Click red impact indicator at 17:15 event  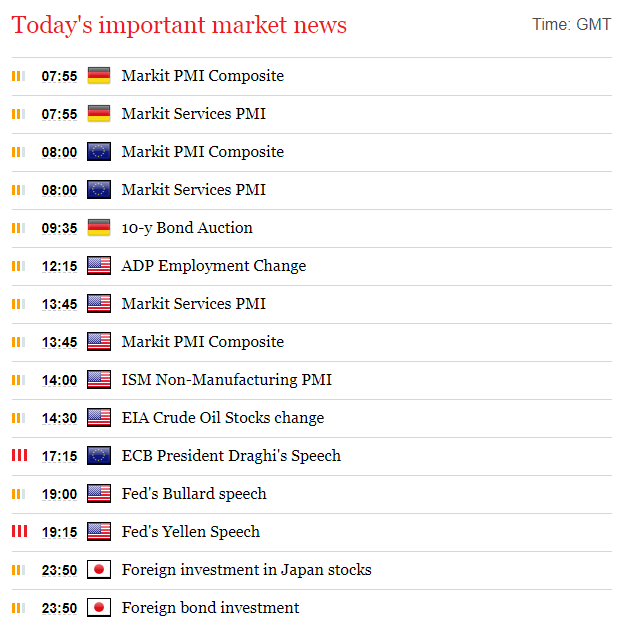(x=19, y=455)
